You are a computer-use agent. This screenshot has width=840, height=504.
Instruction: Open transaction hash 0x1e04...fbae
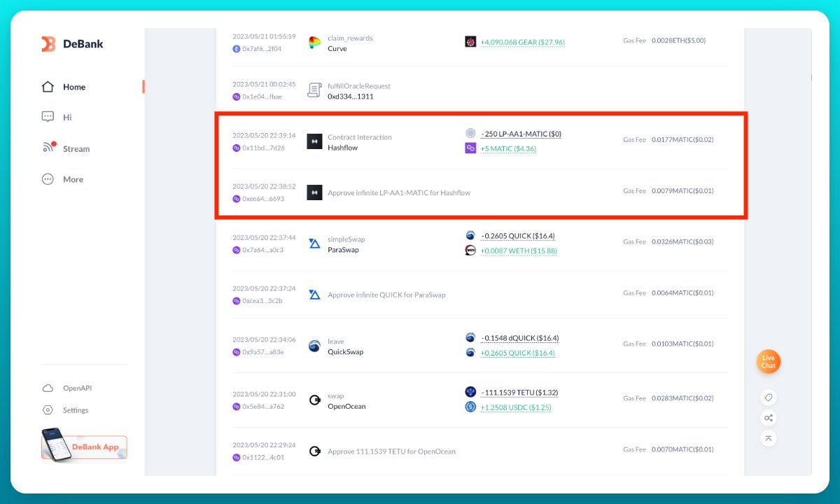tap(262, 97)
